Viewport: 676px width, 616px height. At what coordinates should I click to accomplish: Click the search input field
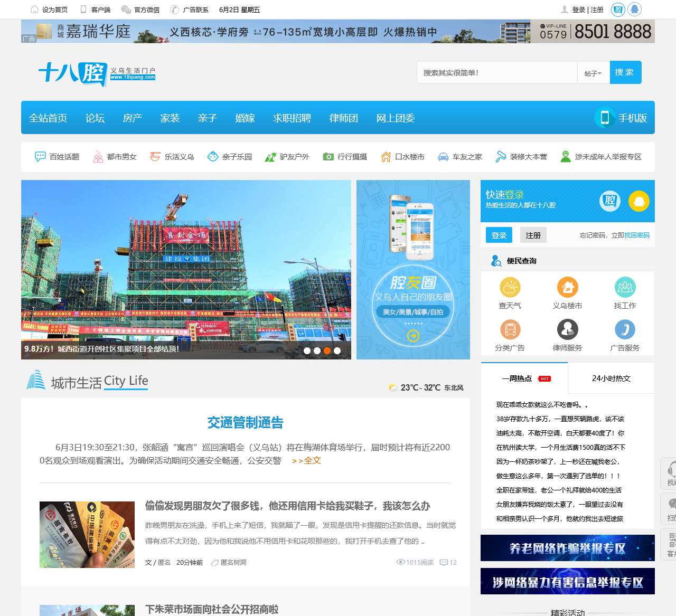[497, 73]
